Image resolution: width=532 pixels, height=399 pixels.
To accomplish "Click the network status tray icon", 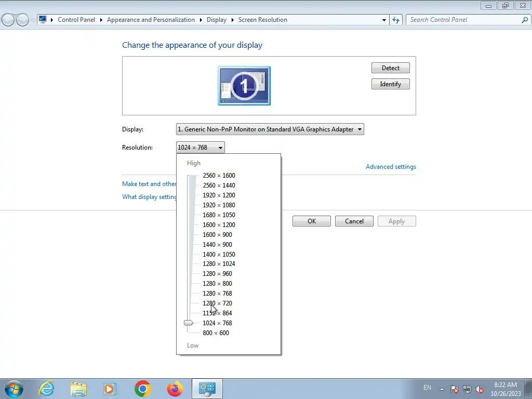I will (467, 389).
